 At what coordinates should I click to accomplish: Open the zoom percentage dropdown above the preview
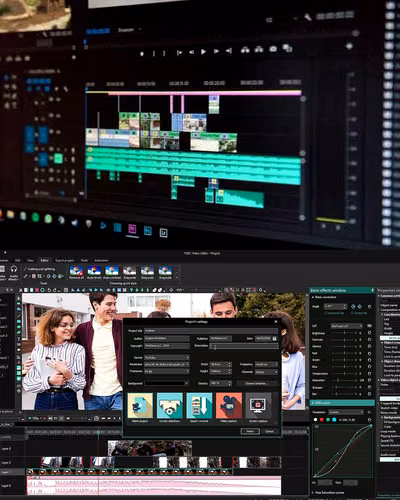[181, 290]
